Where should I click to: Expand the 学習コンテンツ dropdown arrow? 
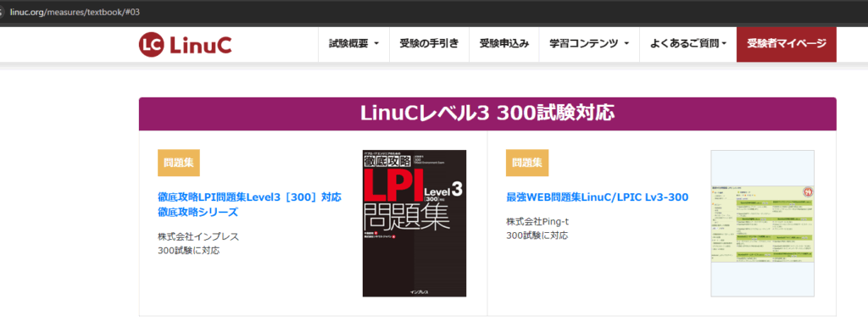point(627,44)
